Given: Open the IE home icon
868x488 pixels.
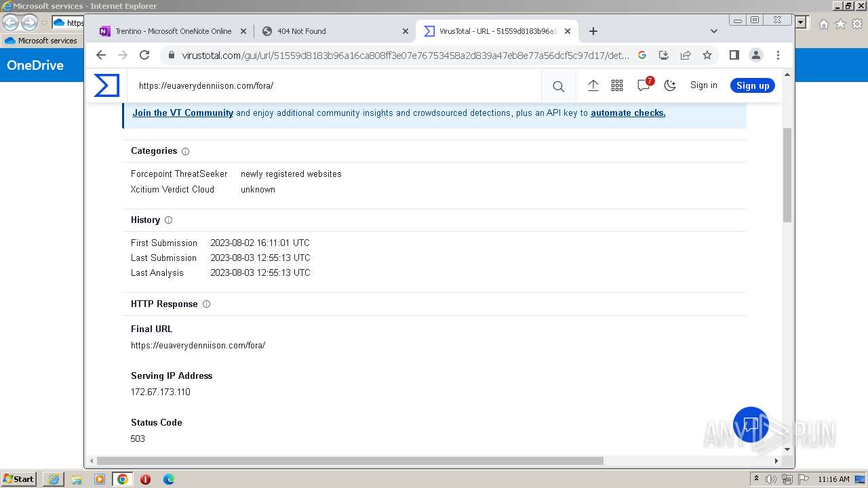Looking at the screenshot, I should pyautogui.click(x=823, y=24).
